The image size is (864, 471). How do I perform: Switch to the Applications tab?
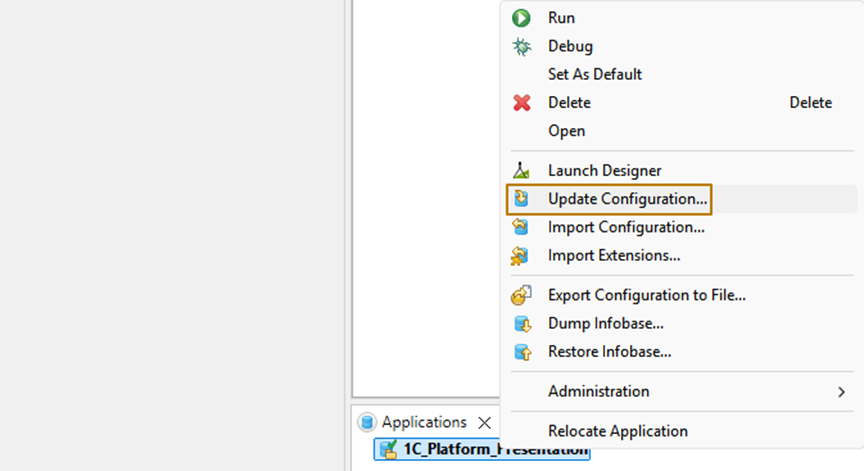424,422
